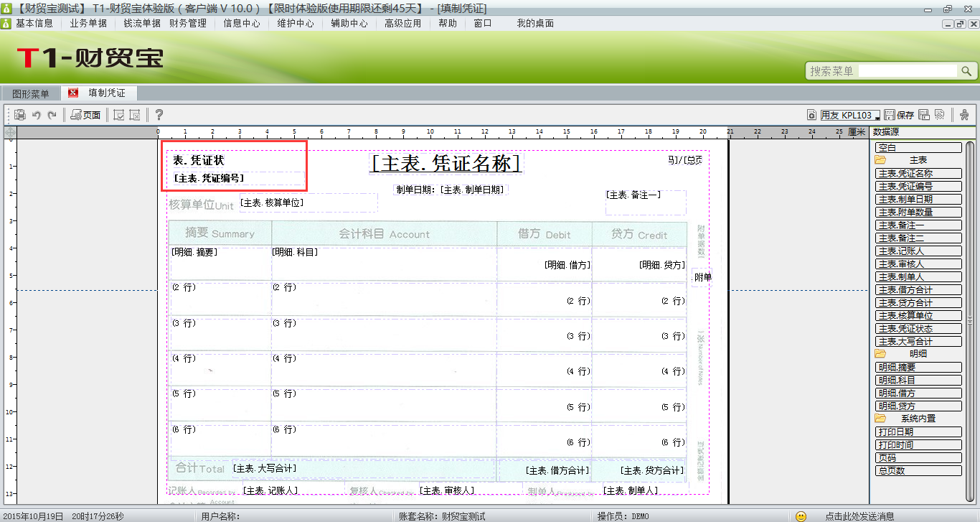Open the 窗口 menu
980x522 pixels.
point(483,23)
